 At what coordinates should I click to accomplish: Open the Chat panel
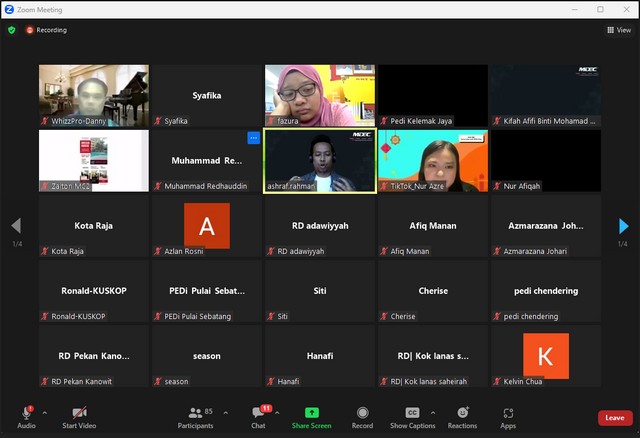(258, 413)
